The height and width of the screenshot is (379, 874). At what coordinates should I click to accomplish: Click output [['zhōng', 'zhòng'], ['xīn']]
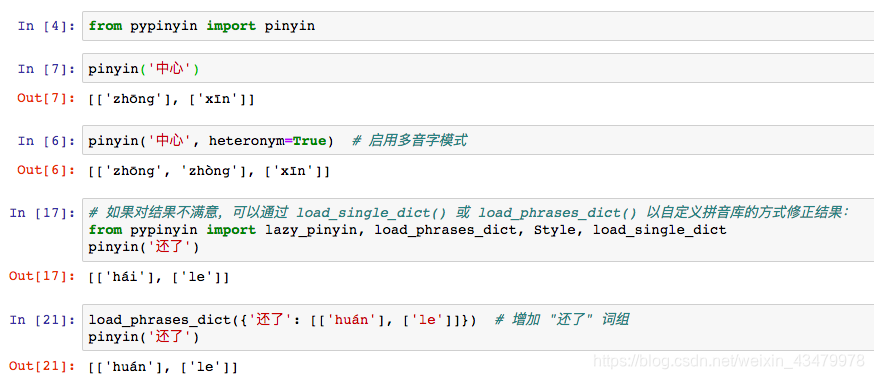209,171
